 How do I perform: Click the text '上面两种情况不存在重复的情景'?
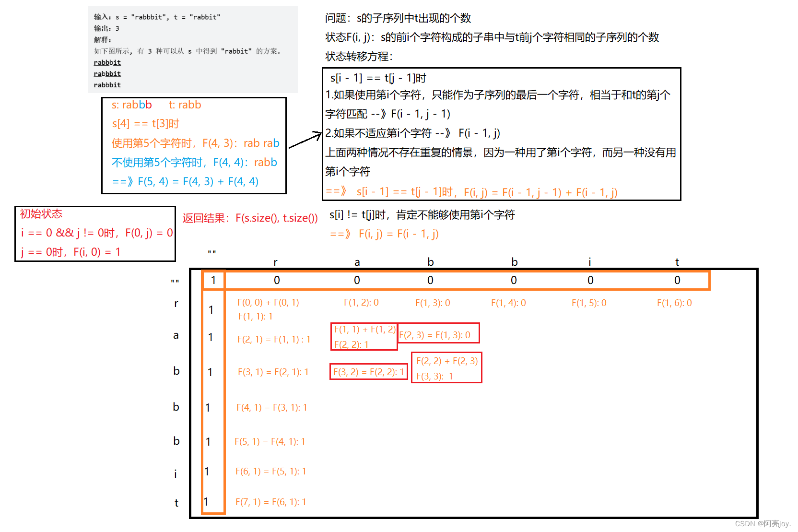point(399,153)
